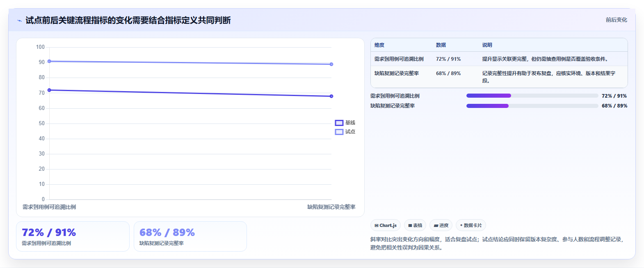This screenshot has height=268, width=644.
Task: Select the Chart.js tag chip
Action: point(386,225)
